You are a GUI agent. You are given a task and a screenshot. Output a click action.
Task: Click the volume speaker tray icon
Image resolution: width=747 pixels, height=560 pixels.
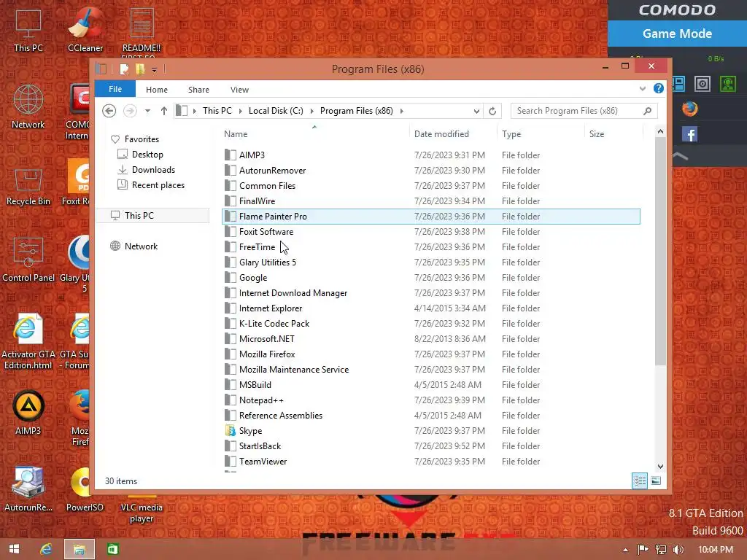pyautogui.click(x=678, y=550)
